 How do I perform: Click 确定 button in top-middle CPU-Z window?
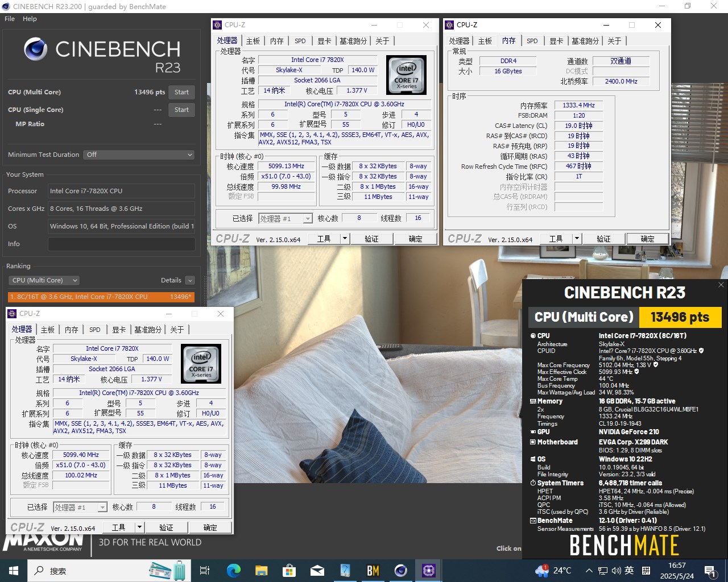coord(416,239)
